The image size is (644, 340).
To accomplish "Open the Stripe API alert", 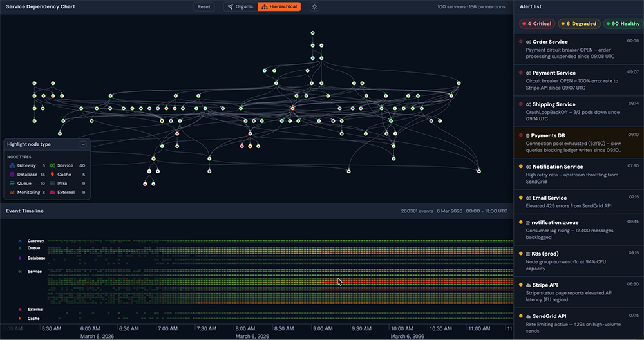I will pyautogui.click(x=579, y=292).
